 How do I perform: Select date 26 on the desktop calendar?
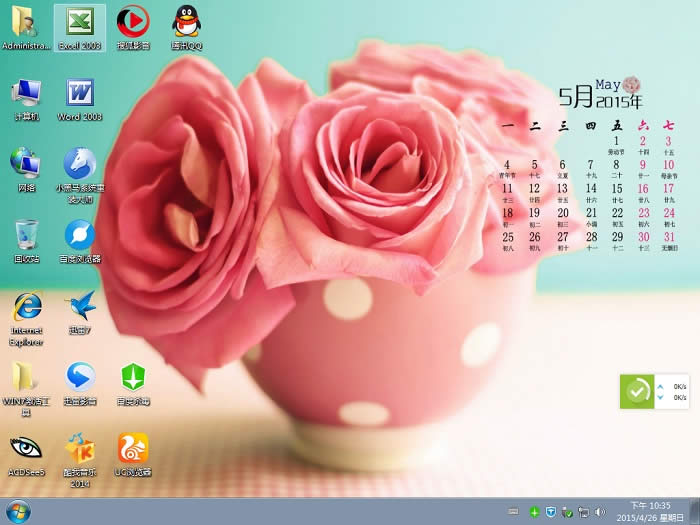tap(535, 238)
